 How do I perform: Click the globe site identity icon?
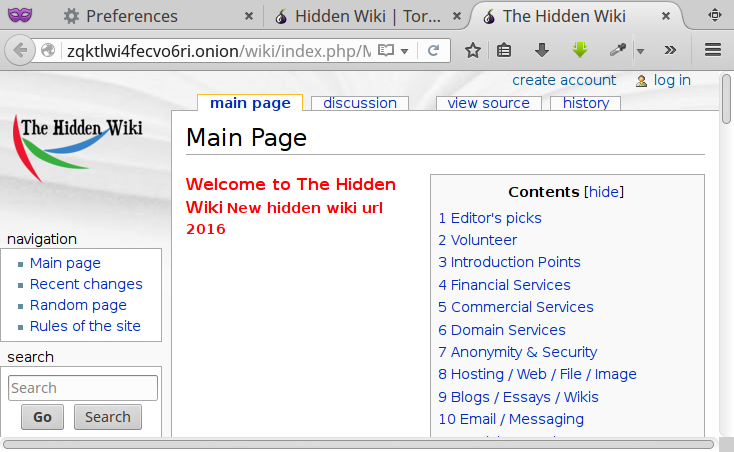tap(48, 50)
